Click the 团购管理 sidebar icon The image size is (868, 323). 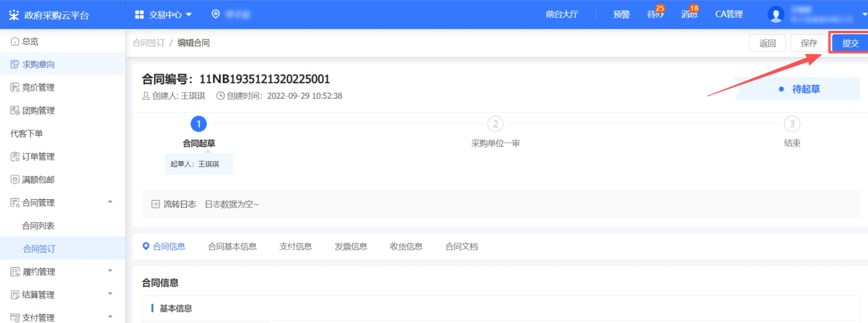tap(15, 111)
